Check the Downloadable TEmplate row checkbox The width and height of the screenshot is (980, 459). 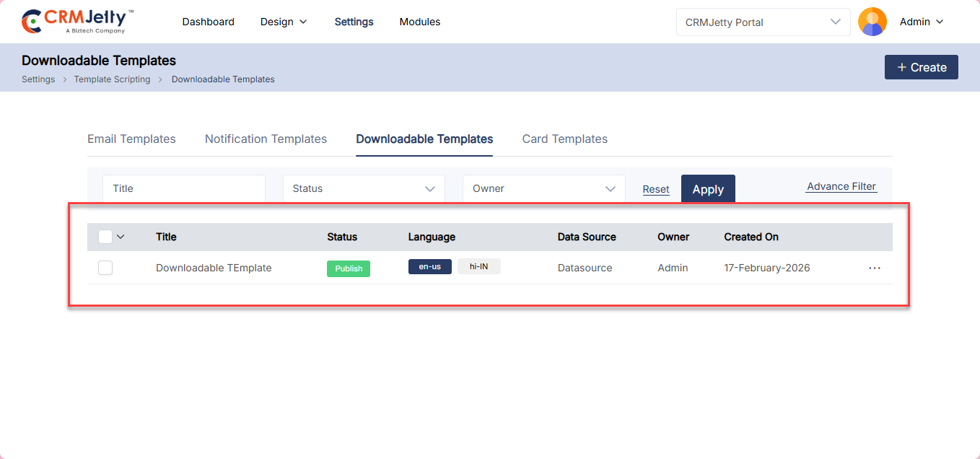tap(105, 268)
